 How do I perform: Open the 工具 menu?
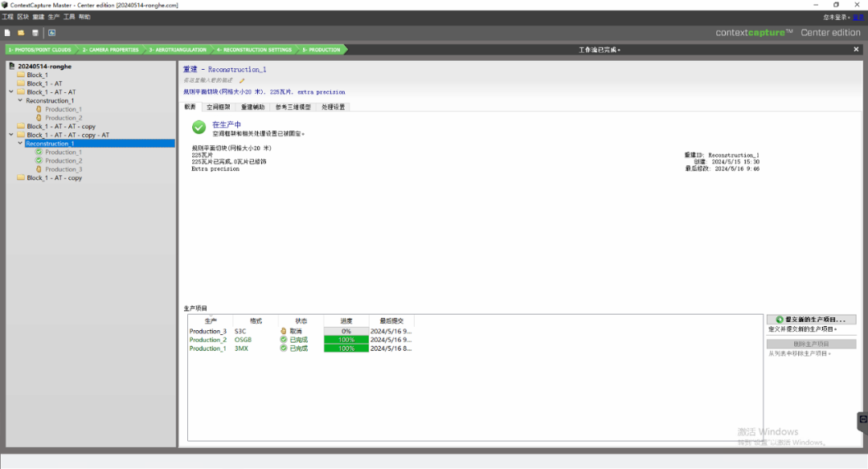69,17
